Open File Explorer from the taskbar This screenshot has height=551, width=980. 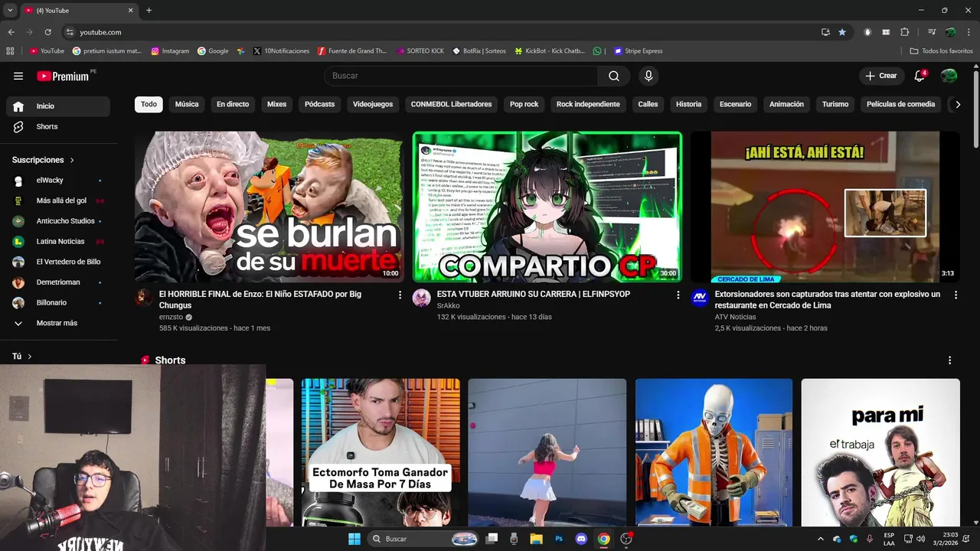click(536, 539)
